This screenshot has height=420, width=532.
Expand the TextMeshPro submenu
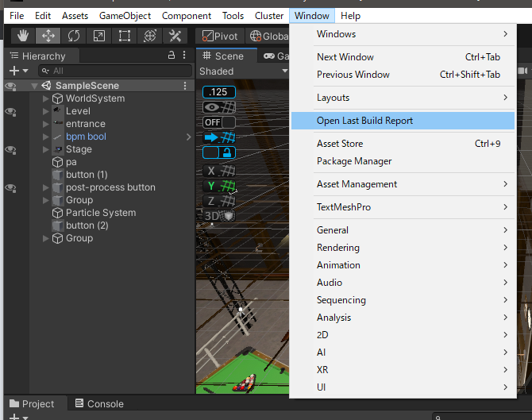click(x=403, y=207)
